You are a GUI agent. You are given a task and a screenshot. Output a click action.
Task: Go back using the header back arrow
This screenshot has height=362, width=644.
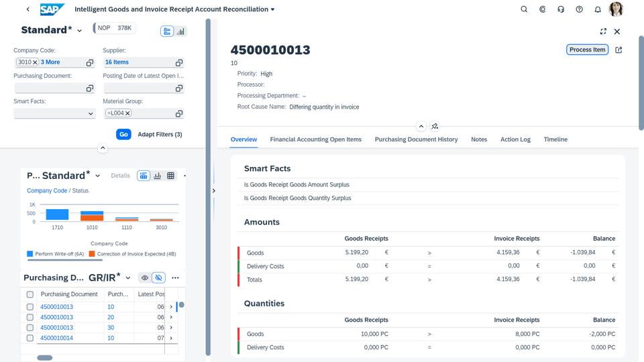click(28, 9)
